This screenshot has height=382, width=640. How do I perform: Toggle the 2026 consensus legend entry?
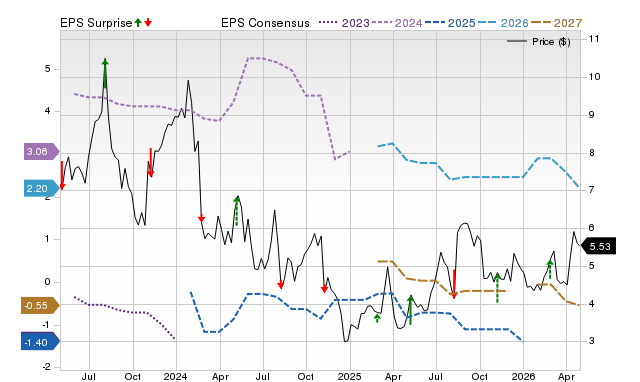503,23
